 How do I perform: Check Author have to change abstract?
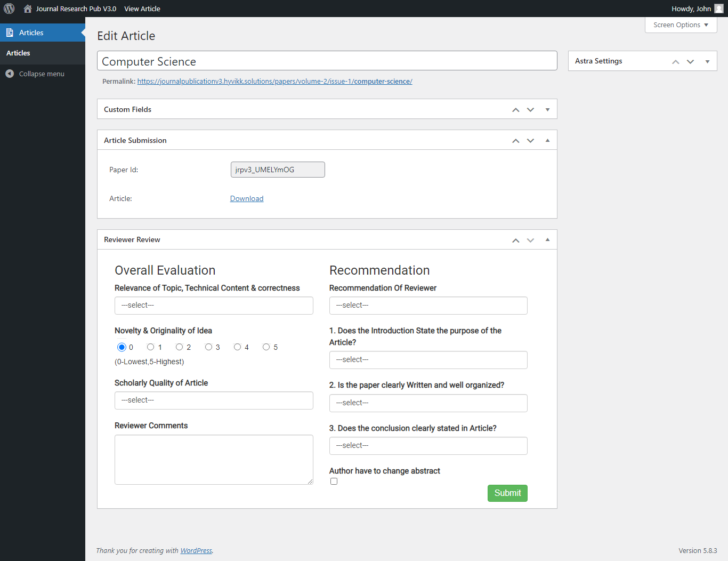coord(334,482)
